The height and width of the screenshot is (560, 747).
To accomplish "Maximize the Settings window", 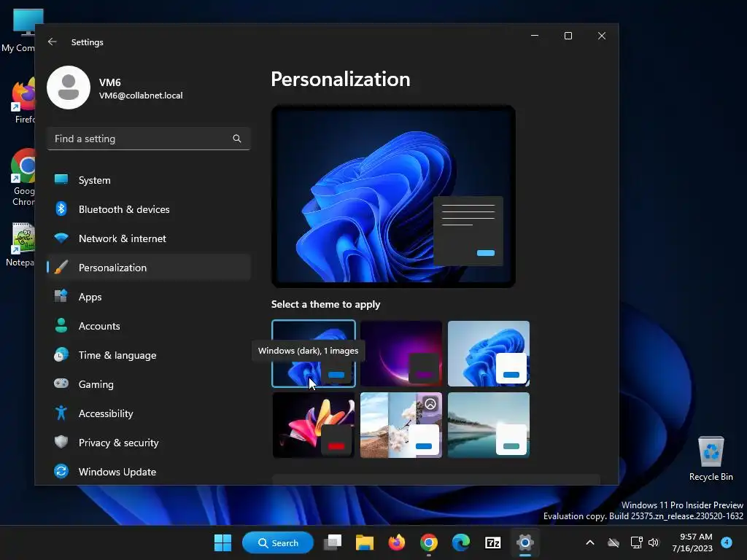I will point(568,36).
